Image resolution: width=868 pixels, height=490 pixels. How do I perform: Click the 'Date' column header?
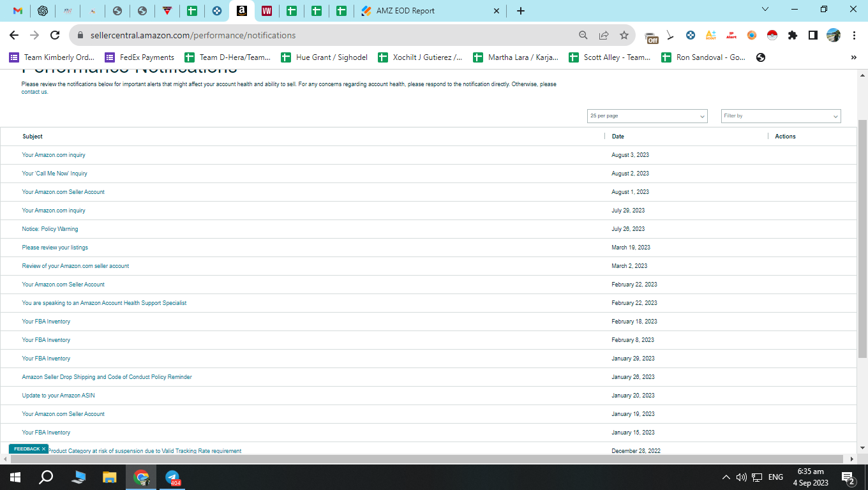618,137
